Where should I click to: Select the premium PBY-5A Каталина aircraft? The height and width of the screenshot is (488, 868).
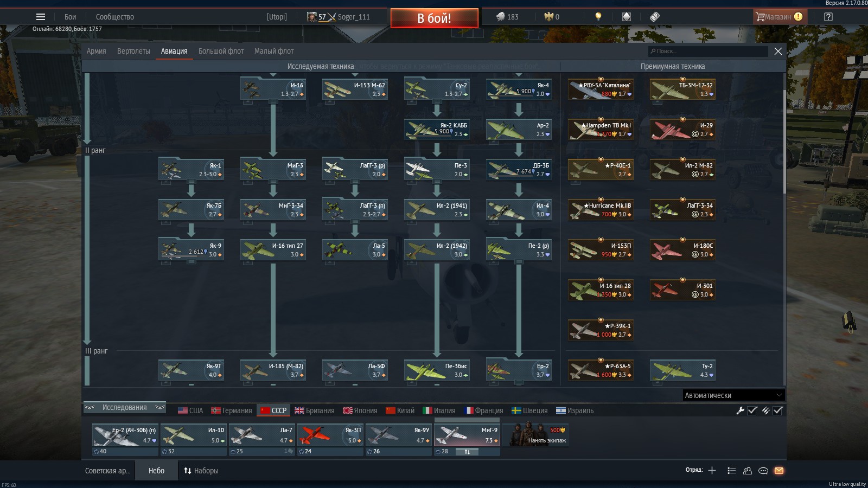(601, 89)
